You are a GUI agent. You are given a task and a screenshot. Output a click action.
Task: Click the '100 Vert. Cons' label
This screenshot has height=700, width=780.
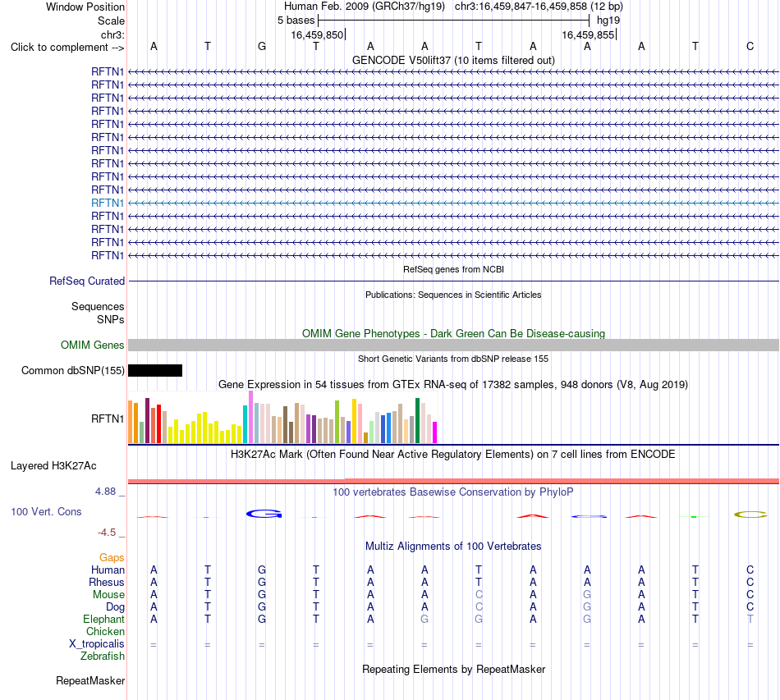point(46,511)
